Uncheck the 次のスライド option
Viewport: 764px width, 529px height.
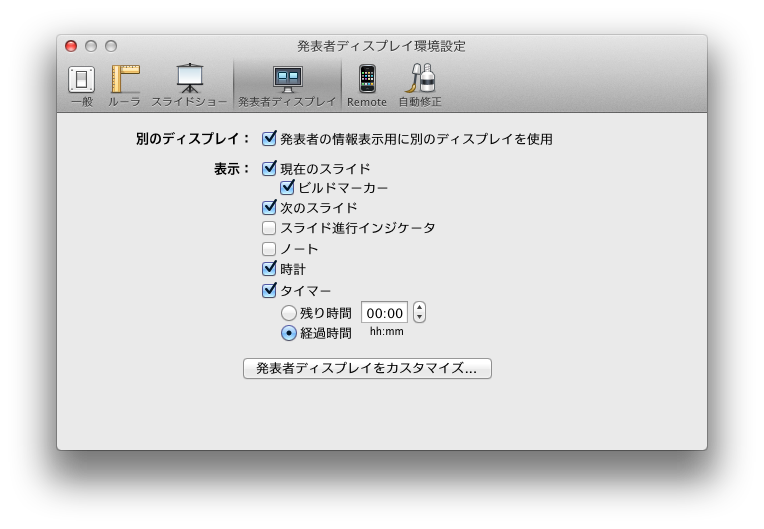269,208
